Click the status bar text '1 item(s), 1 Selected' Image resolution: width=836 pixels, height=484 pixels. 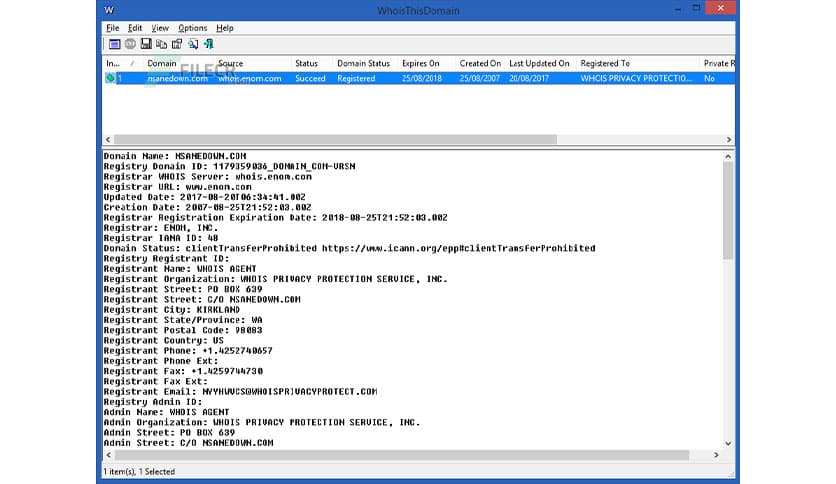tap(139, 472)
